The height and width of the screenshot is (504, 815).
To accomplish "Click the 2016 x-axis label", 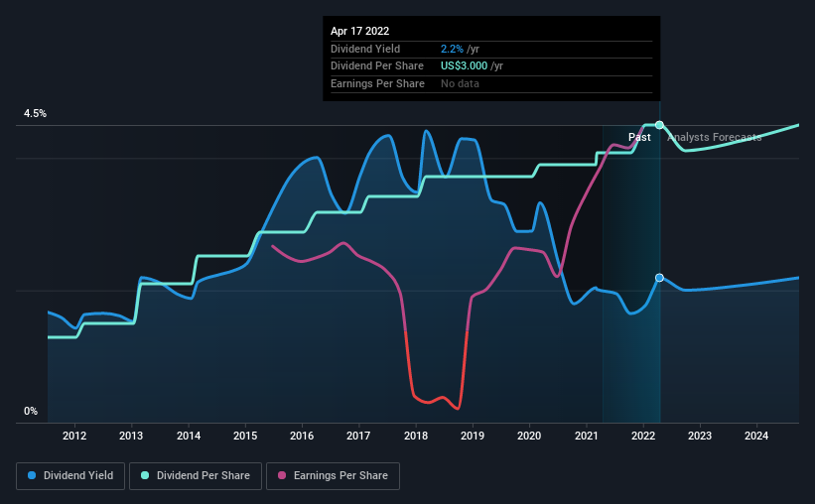I will 302,436.
